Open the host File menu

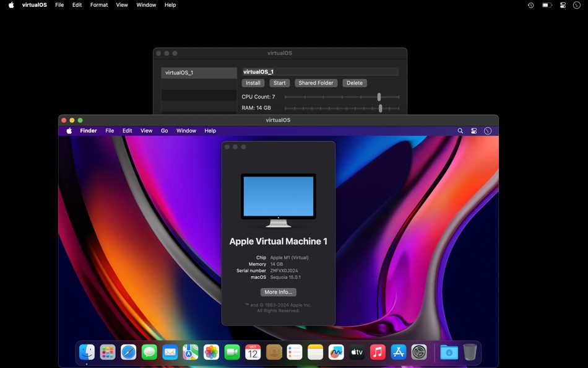click(x=59, y=5)
